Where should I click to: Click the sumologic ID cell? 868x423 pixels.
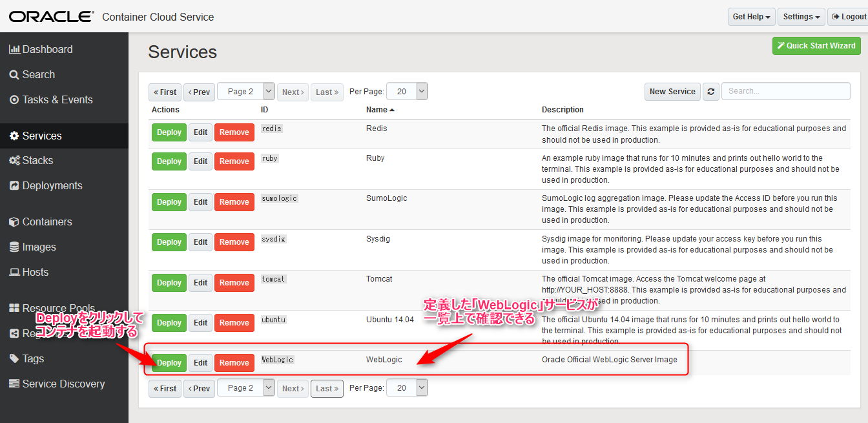(280, 198)
